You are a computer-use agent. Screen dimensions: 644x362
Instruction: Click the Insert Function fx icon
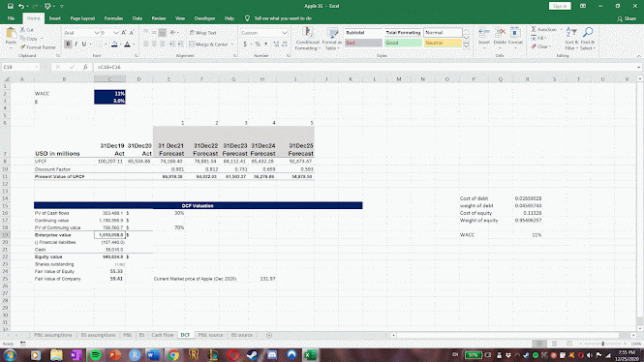(x=85, y=67)
